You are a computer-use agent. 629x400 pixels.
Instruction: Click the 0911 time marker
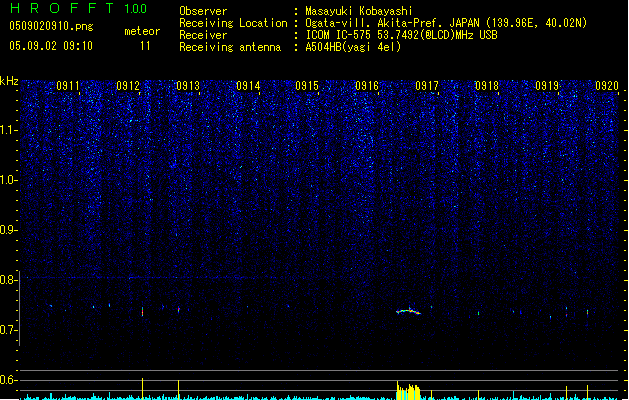pos(68,86)
